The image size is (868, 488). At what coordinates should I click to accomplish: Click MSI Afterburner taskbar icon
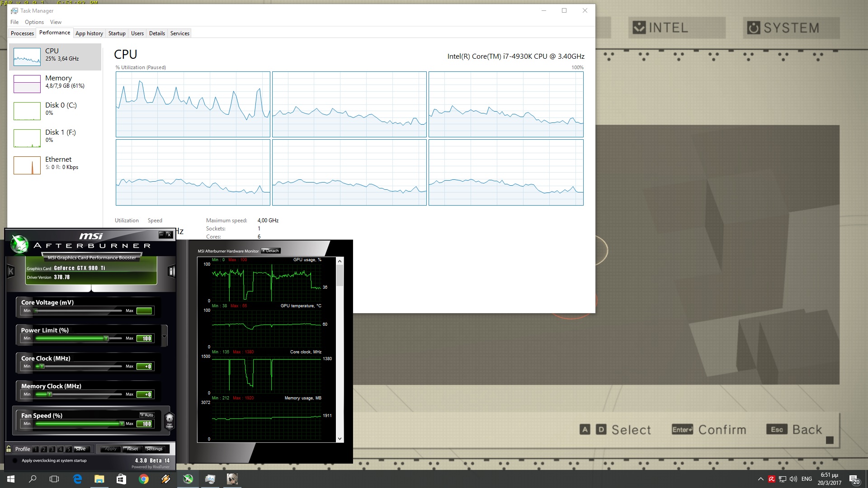pos(188,479)
